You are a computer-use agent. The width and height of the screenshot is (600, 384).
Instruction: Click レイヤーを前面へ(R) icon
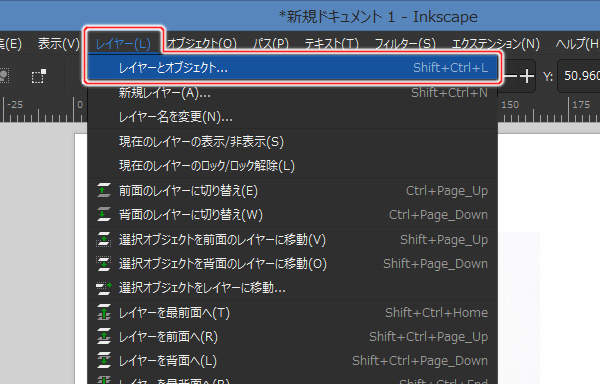pyautogui.click(x=104, y=336)
